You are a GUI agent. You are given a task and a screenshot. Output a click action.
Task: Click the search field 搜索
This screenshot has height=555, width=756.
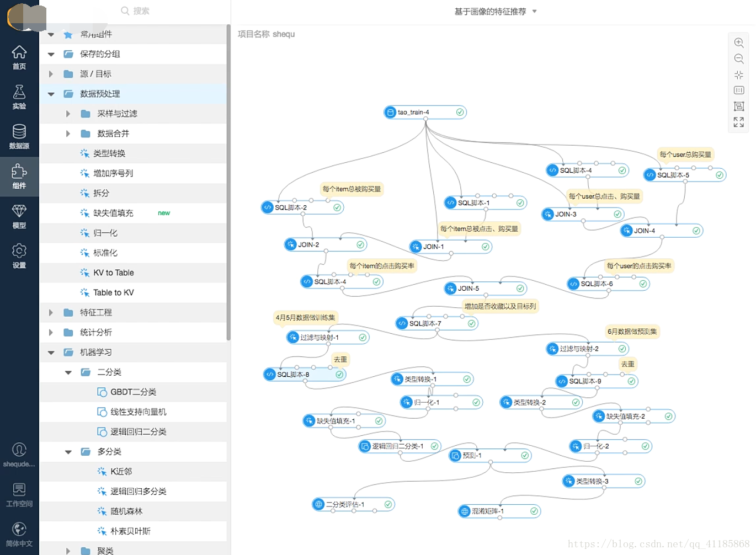click(135, 10)
